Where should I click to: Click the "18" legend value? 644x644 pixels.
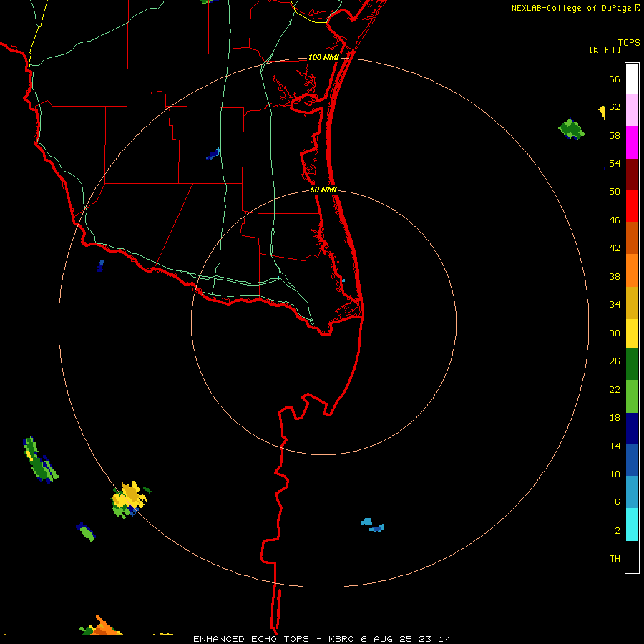[615, 418]
